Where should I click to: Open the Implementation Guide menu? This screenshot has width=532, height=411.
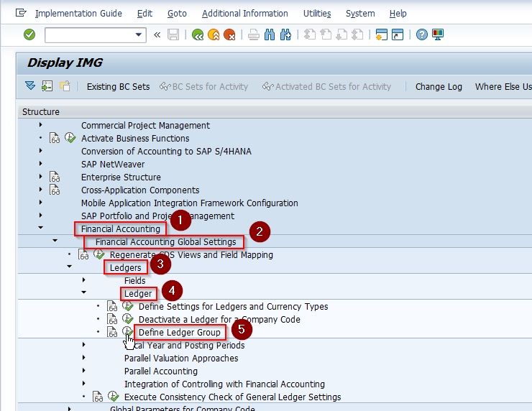point(78,14)
